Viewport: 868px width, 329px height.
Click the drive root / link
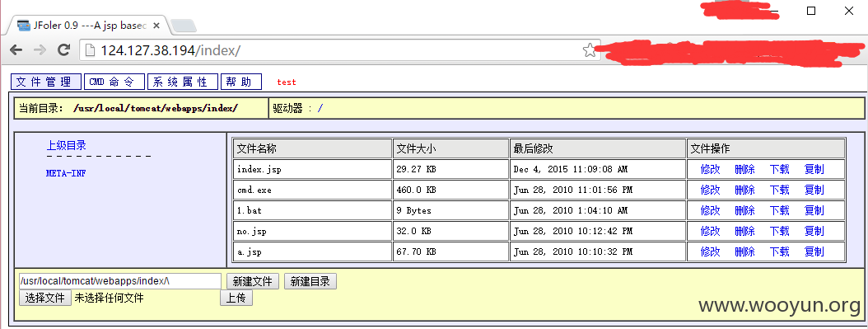coord(320,109)
